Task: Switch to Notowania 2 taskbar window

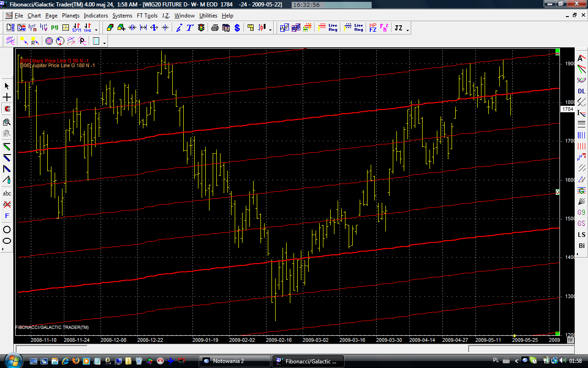Action: click(x=234, y=361)
